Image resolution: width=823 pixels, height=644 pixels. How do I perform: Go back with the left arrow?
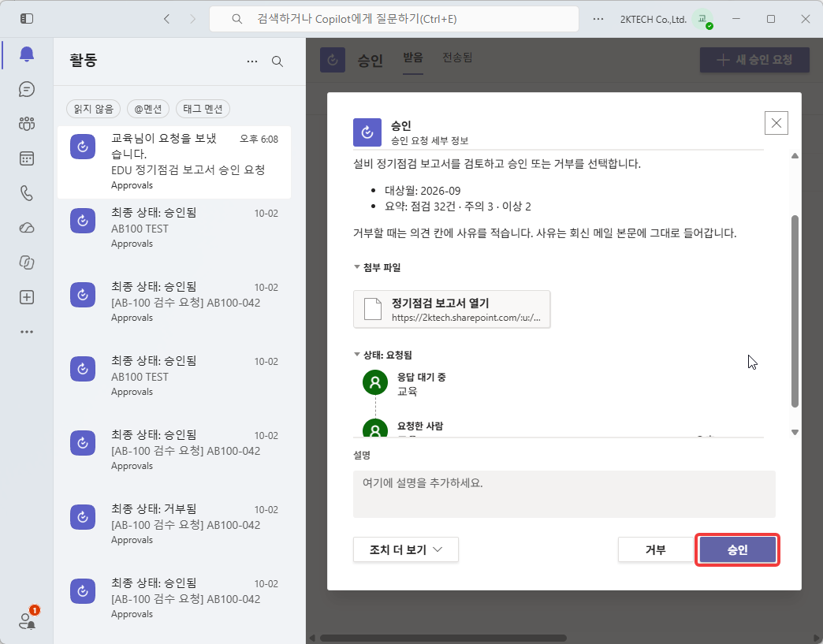point(167,19)
